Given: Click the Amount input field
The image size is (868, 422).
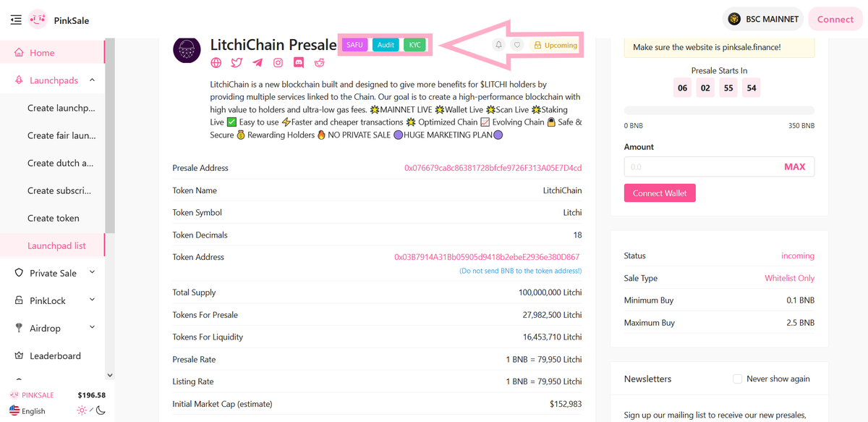Looking at the screenshot, I should tap(719, 166).
